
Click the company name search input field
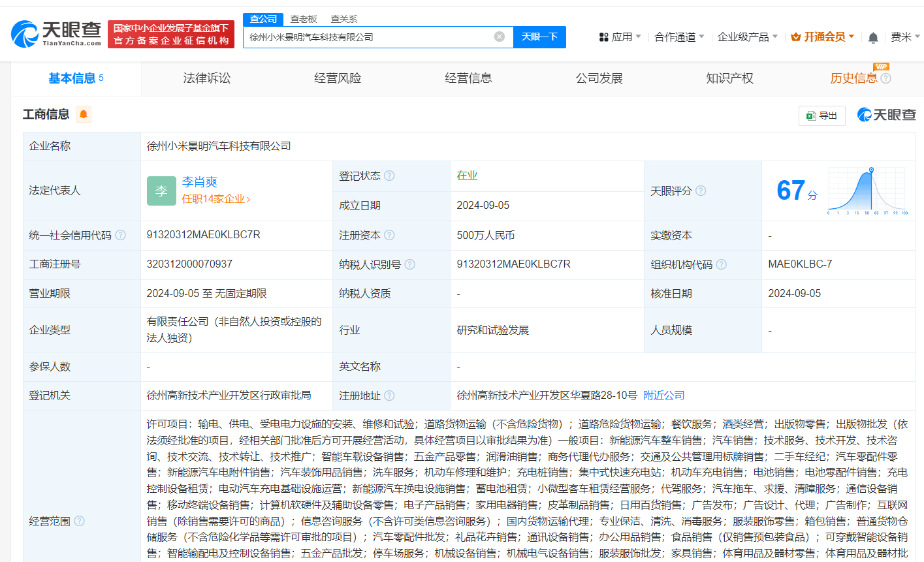(379, 37)
